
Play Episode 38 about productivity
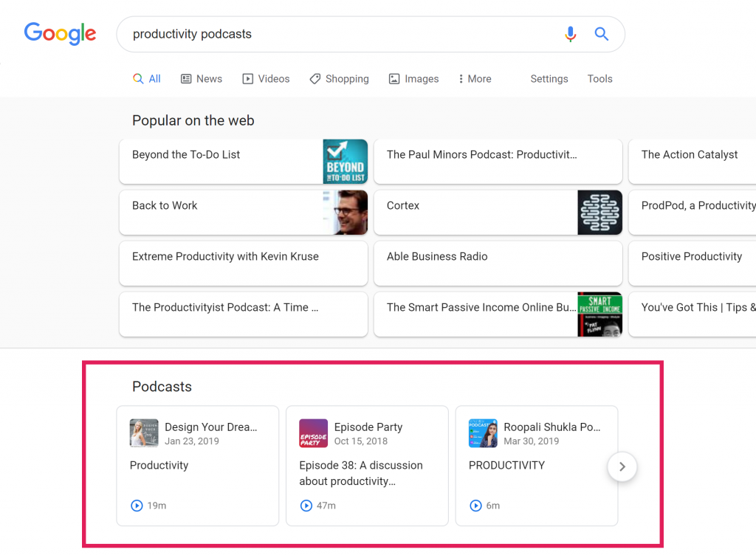tap(306, 506)
